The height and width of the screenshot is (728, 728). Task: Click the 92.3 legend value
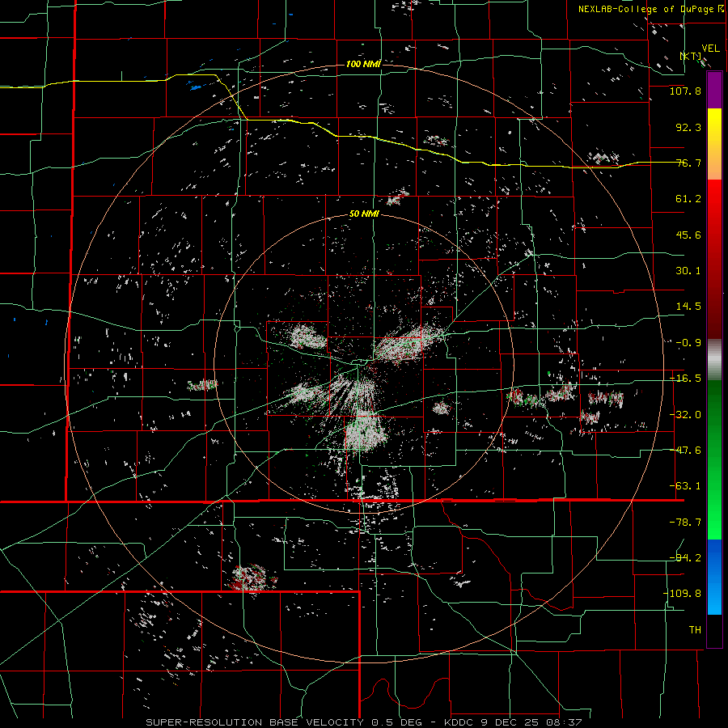click(x=688, y=127)
